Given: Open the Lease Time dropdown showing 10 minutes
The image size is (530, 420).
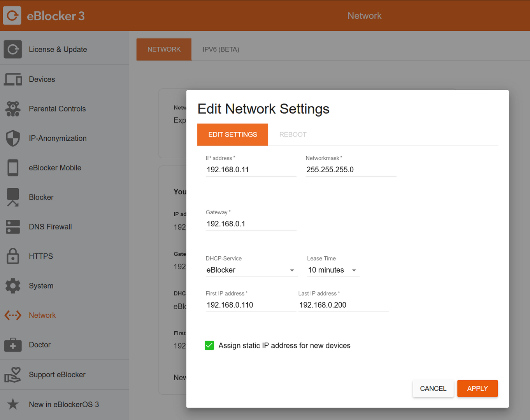Looking at the screenshot, I should coord(333,270).
